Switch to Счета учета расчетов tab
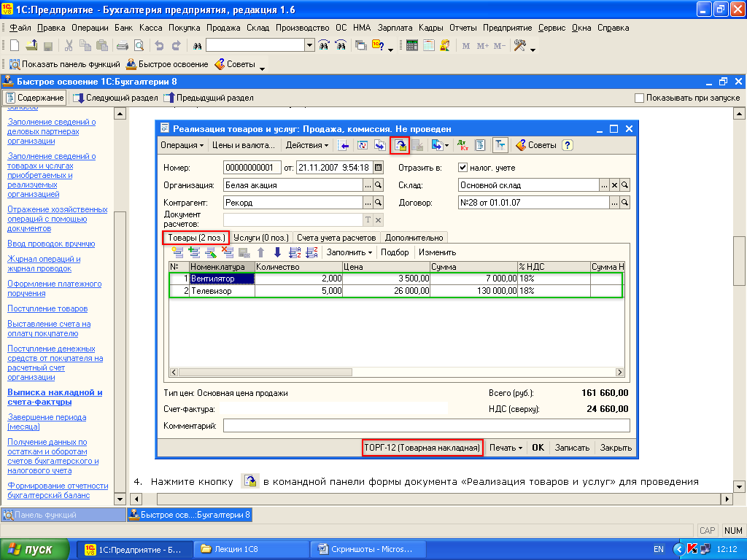 coord(336,238)
